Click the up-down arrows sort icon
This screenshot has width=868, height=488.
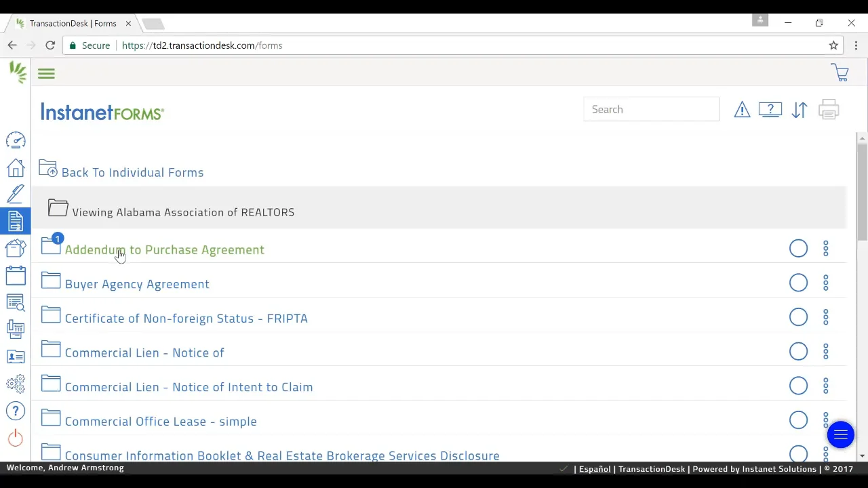(x=800, y=110)
